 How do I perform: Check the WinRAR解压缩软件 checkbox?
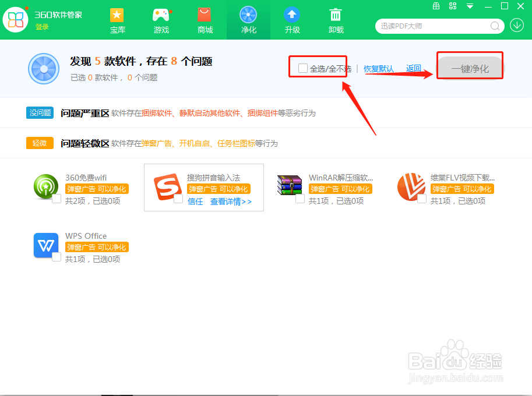pyautogui.click(x=300, y=199)
